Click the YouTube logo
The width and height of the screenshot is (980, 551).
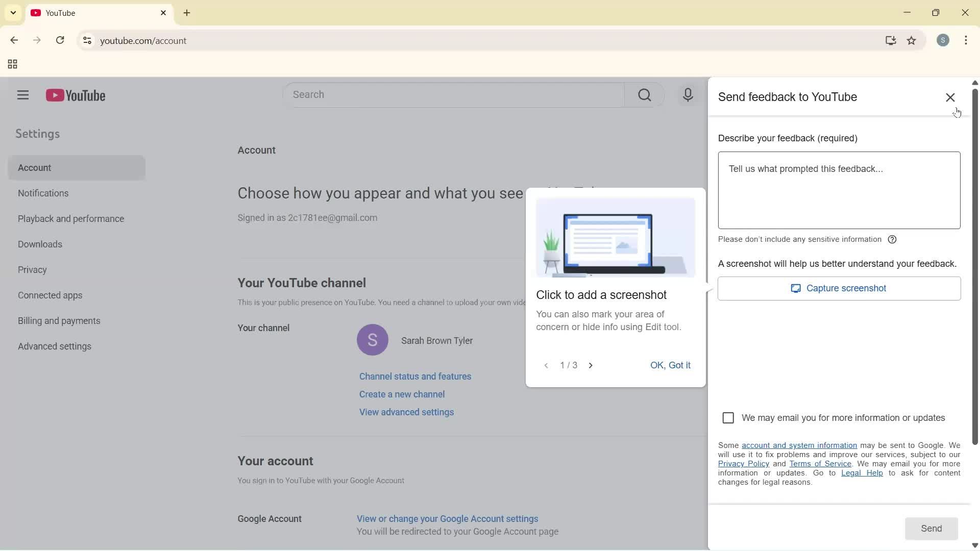tap(76, 95)
